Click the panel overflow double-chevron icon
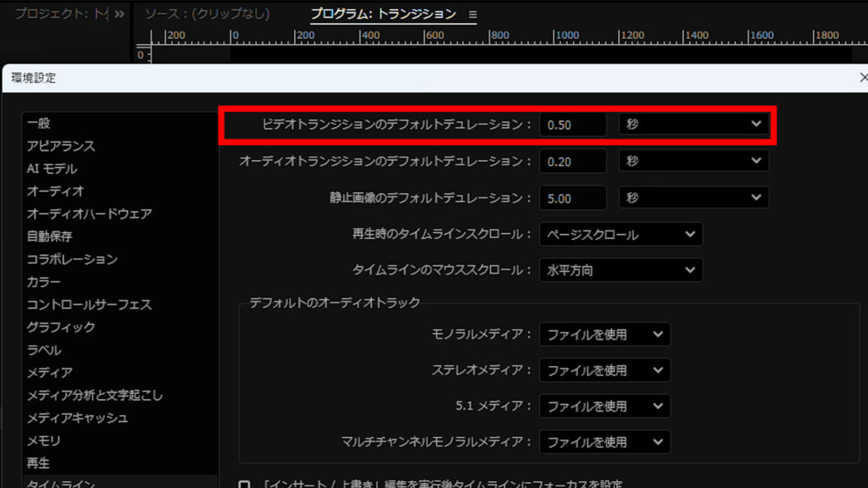This screenshot has width=868, height=488. pyautogui.click(x=120, y=14)
